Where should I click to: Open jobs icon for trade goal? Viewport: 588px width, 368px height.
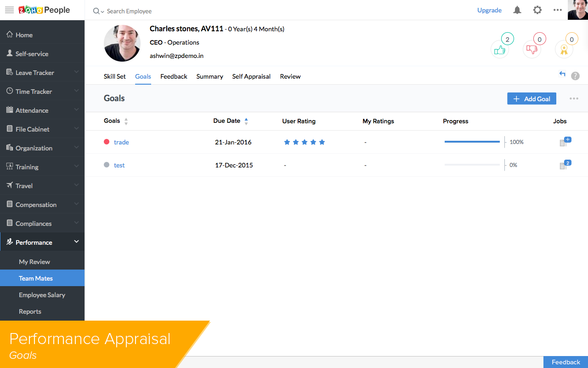tap(565, 142)
